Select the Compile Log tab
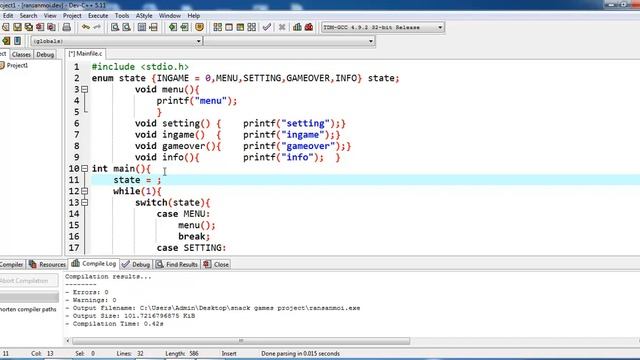This screenshot has width=640, height=360. coord(94,264)
